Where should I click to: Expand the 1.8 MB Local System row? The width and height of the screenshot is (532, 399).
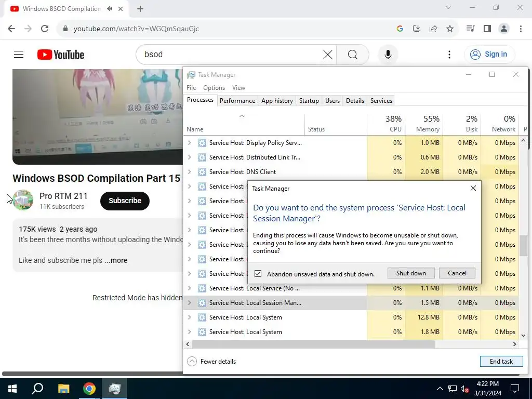189,332
